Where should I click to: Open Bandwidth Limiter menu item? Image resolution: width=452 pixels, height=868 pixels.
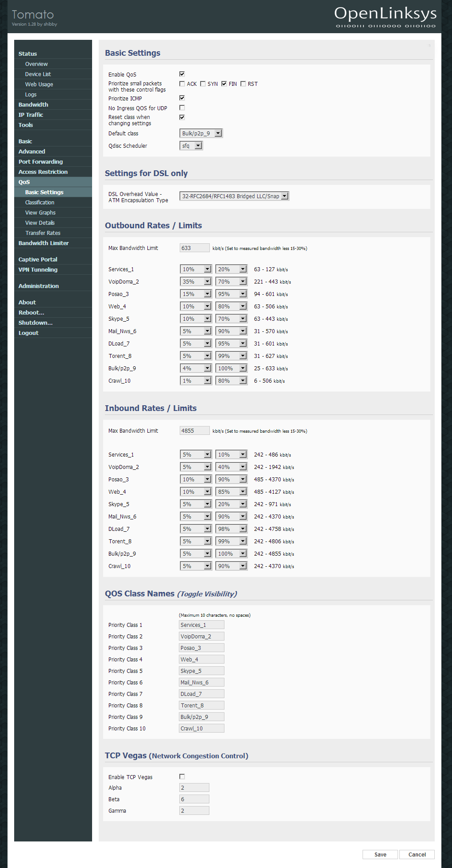pos(43,243)
